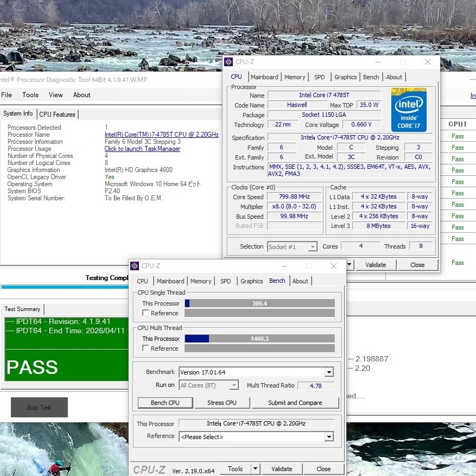Open Graphics tab in upper CPU-Z window
This screenshot has width=476, height=476.
click(345, 77)
